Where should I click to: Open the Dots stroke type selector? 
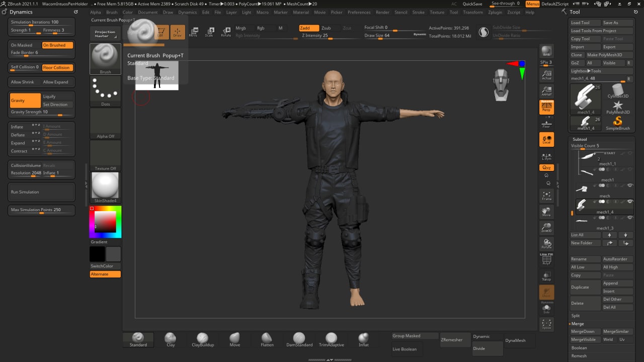[x=105, y=92]
